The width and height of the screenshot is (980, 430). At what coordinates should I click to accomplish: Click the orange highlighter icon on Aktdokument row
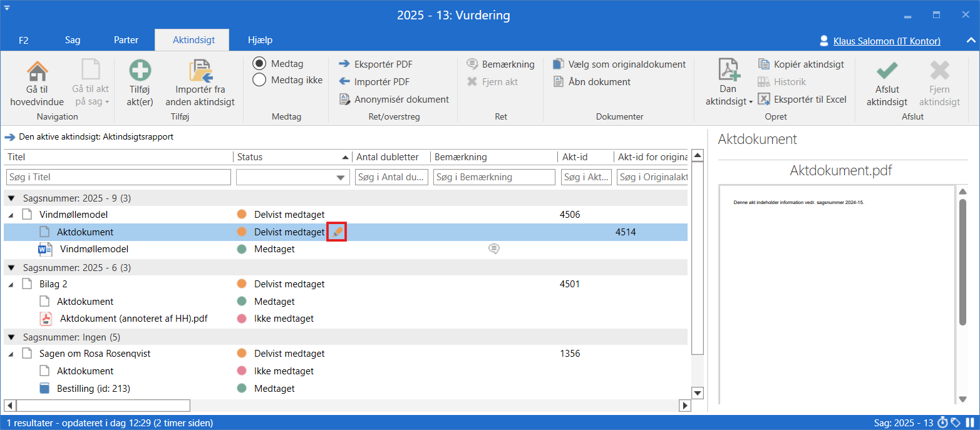click(x=338, y=232)
